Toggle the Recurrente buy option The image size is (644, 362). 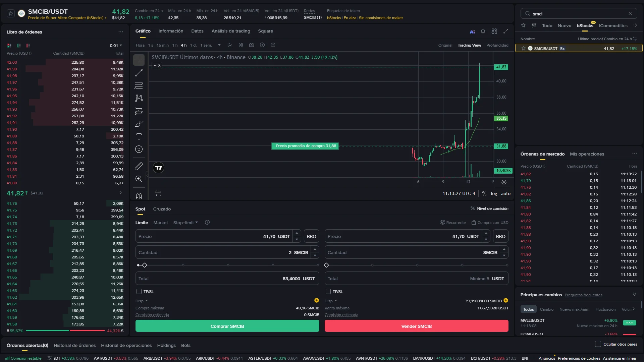click(453, 223)
